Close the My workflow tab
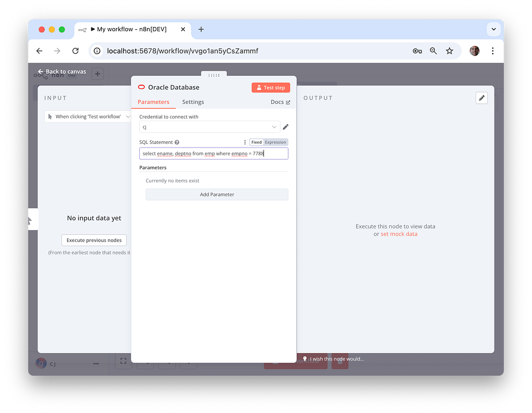This screenshot has height=413, width=532. 183,30
